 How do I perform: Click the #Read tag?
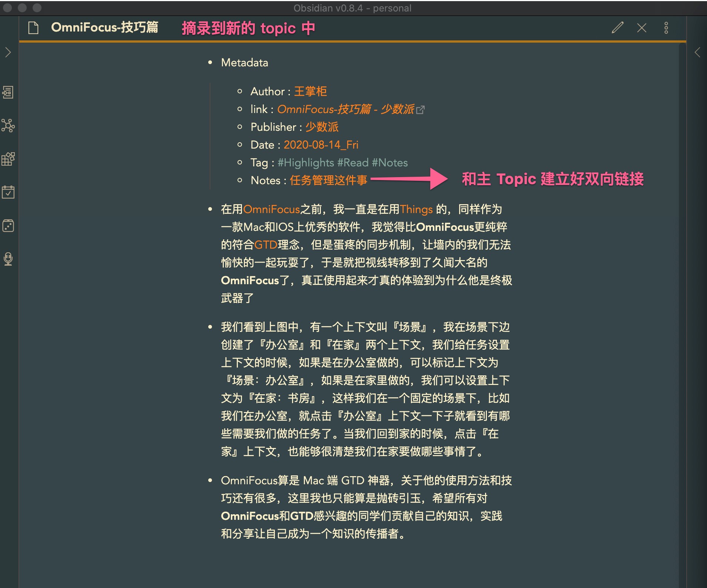[x=353, y=162]
